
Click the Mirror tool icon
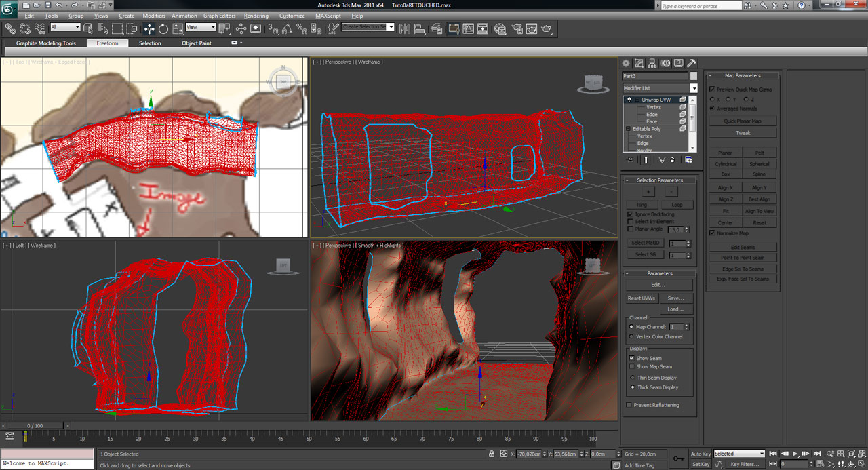pyautogui.click(x=405, y=28)
